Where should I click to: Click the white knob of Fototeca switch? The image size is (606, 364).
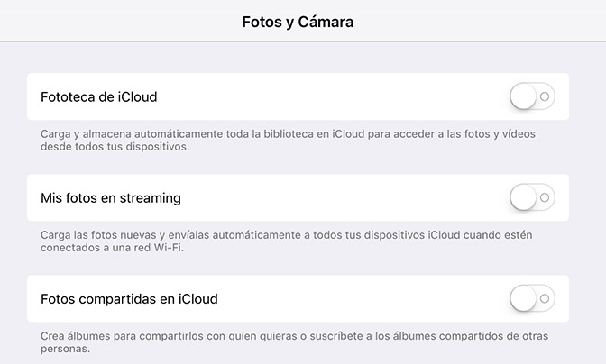click(x=523, y=96)
